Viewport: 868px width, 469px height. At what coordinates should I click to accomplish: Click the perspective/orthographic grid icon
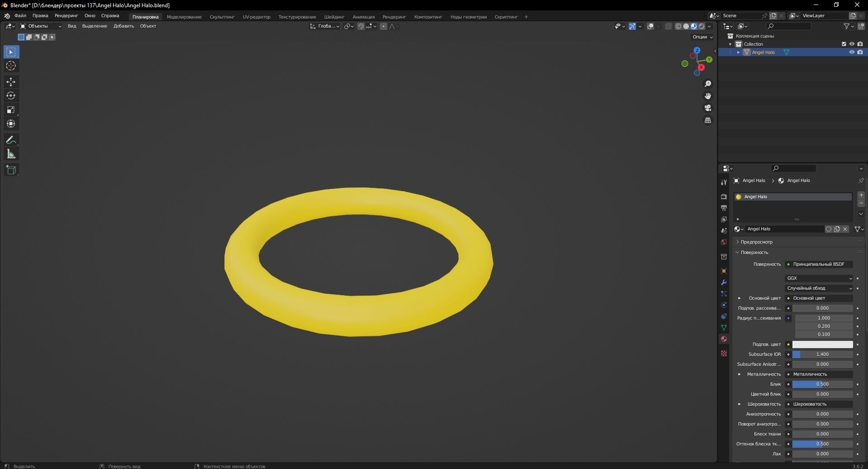coord(708,120)
